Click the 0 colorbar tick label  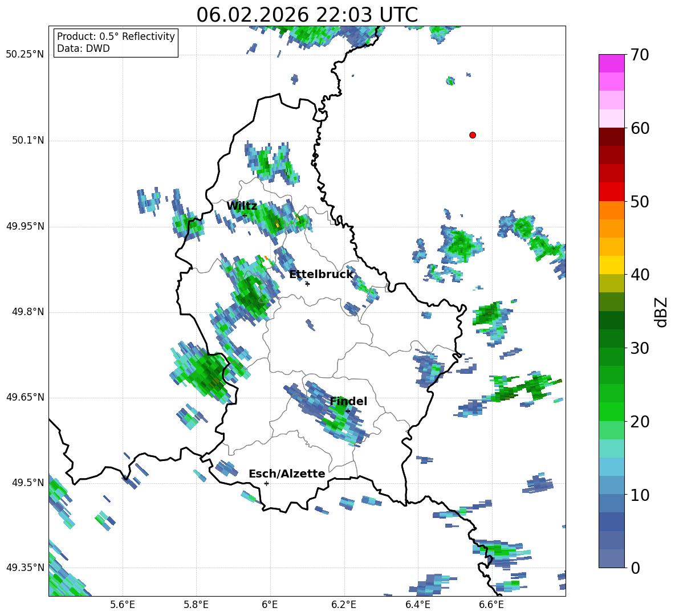635,568
